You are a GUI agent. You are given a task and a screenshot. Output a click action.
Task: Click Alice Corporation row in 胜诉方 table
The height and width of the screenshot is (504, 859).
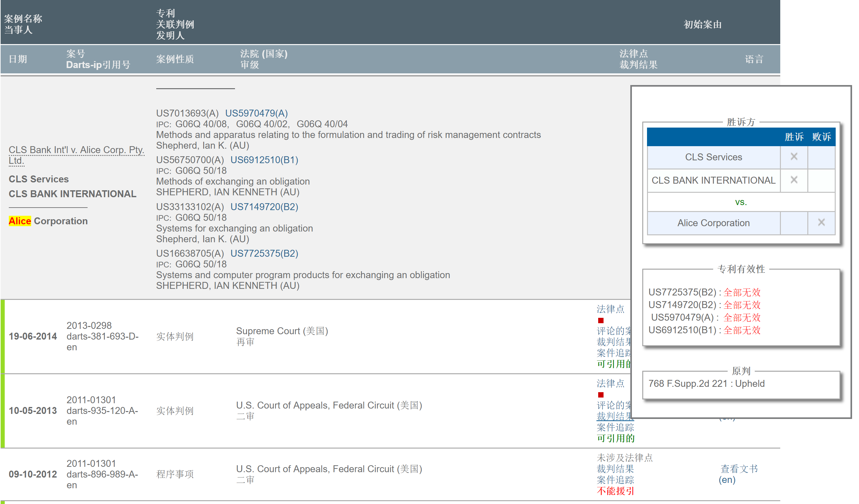[x=742, y=223]
